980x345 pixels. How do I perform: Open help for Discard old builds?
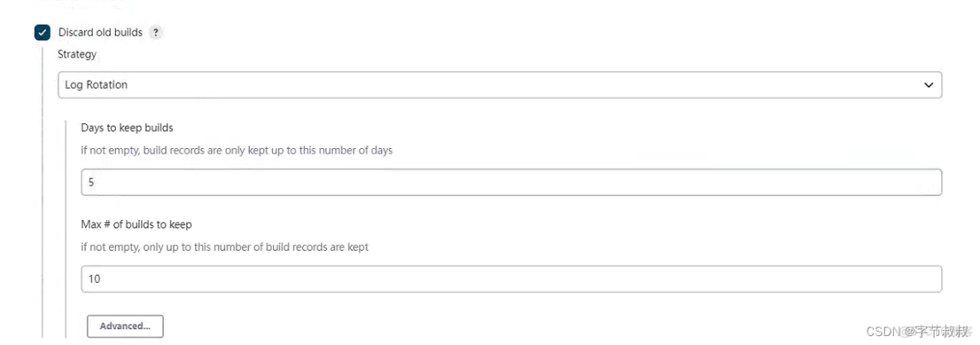(x=156, y=33)
